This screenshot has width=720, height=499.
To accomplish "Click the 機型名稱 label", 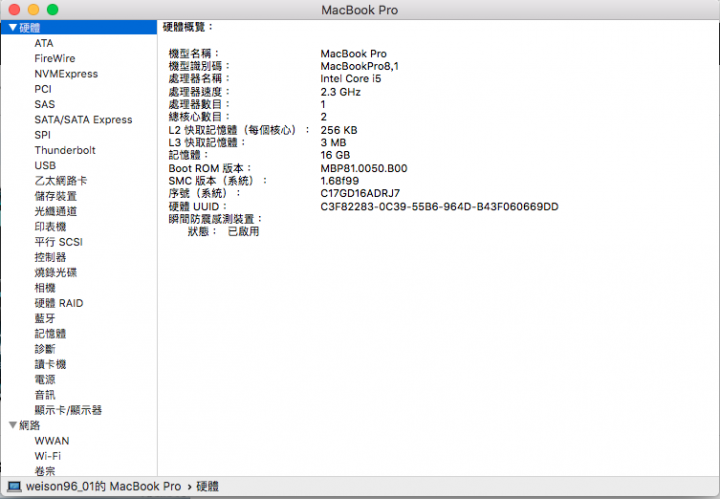I will pyautogui.click(x=194, y=54).
